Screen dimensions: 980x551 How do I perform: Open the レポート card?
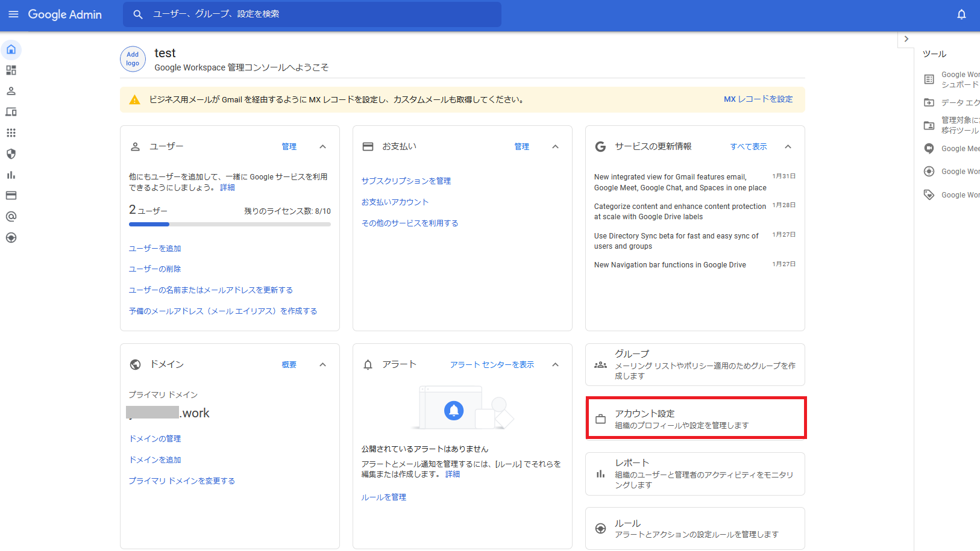(x=695, y=474)
